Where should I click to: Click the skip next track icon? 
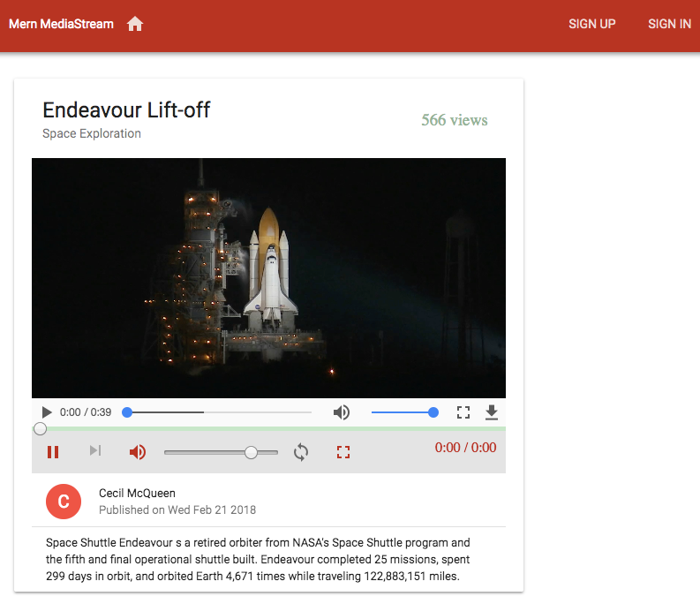pyautogui.click(x=95, y=451)
